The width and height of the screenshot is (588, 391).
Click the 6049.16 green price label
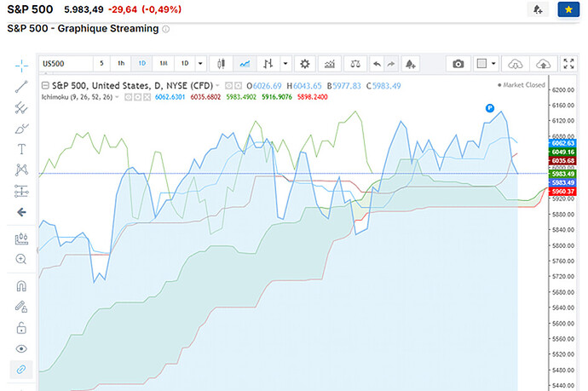562,152
